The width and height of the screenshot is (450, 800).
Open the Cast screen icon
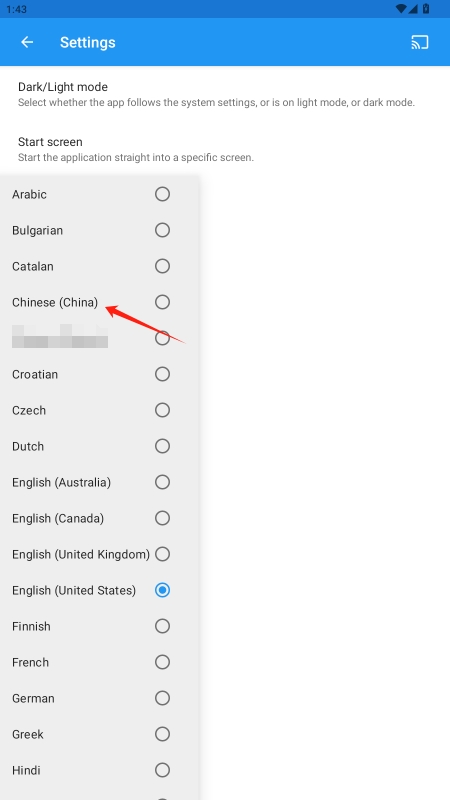[419, 42]
